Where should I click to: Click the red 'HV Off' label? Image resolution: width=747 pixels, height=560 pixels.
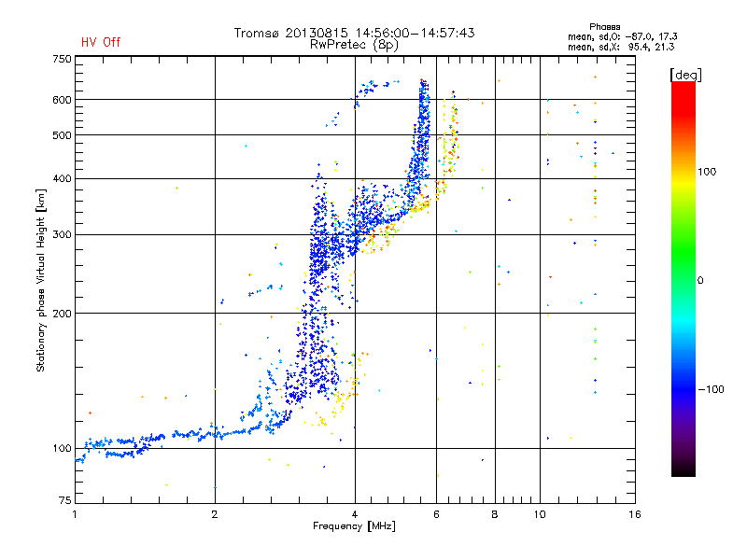101,42
